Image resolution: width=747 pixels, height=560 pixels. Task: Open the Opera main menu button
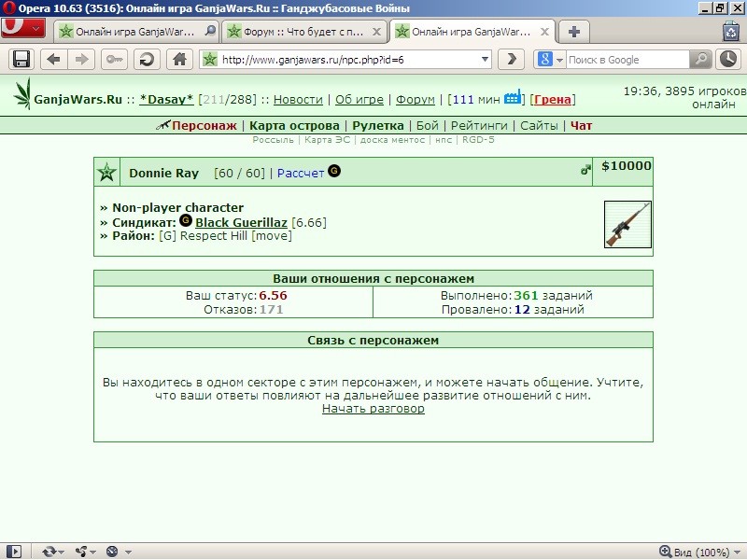pyautogui.click(x=22, y=28)
